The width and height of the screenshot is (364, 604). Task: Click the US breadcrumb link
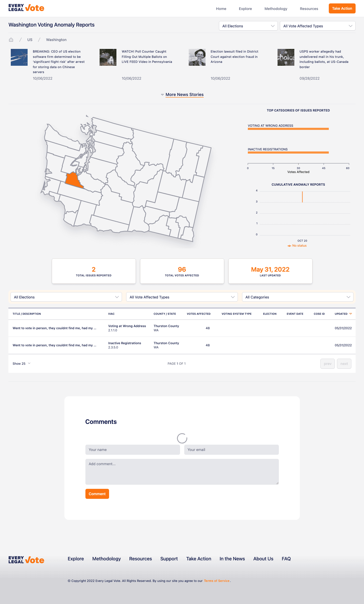(x=30, y=40)
